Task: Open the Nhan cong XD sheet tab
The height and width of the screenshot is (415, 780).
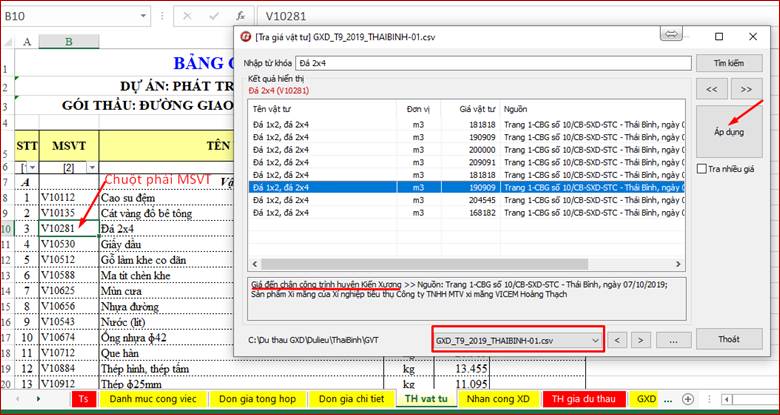Action: click(x=499, y=398)
